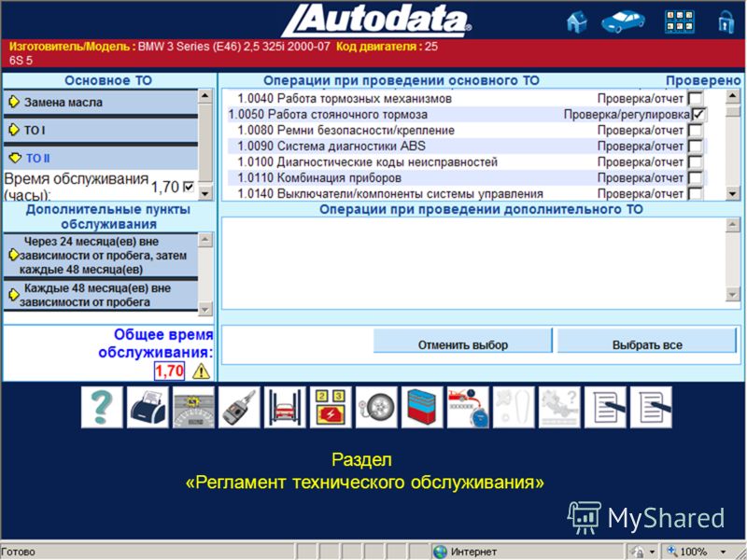Click scroll up arrow in additional operations panel
Screen dimensions: 747x560
click(733, 225)
